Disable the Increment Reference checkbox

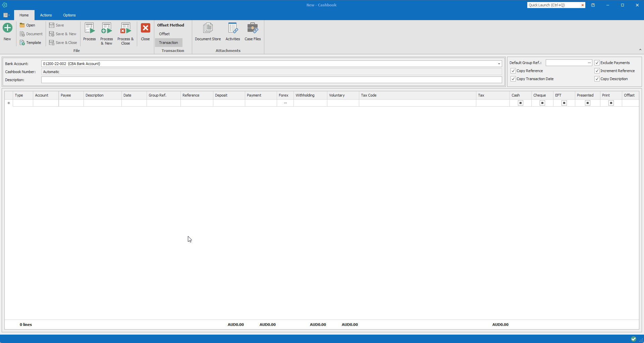click(597, 71)
